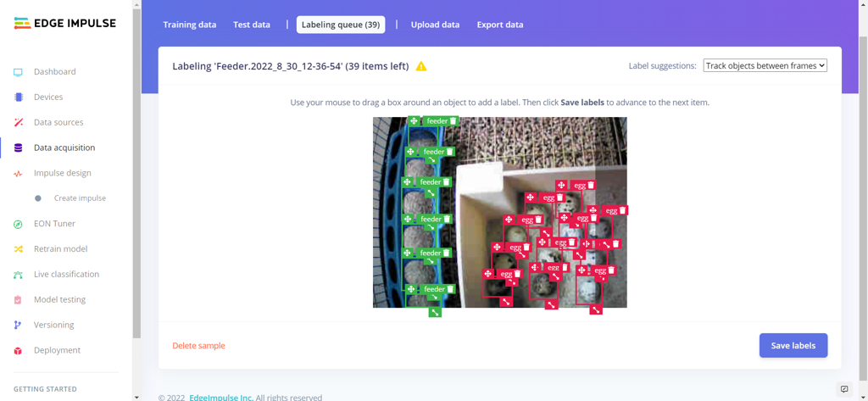The image size is (868, 401).
Task: Click the resize handle below the lowest feeder box
Action: tap(435, 312)
